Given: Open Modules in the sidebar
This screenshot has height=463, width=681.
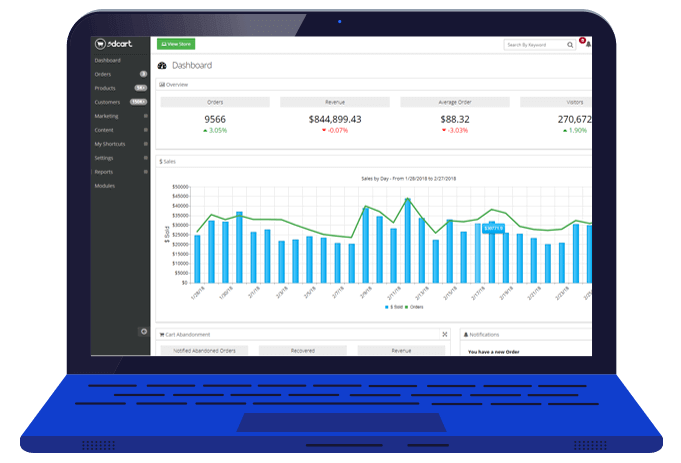Looking at the screenshot, I should pyautogui.click(x=105, y=186).
